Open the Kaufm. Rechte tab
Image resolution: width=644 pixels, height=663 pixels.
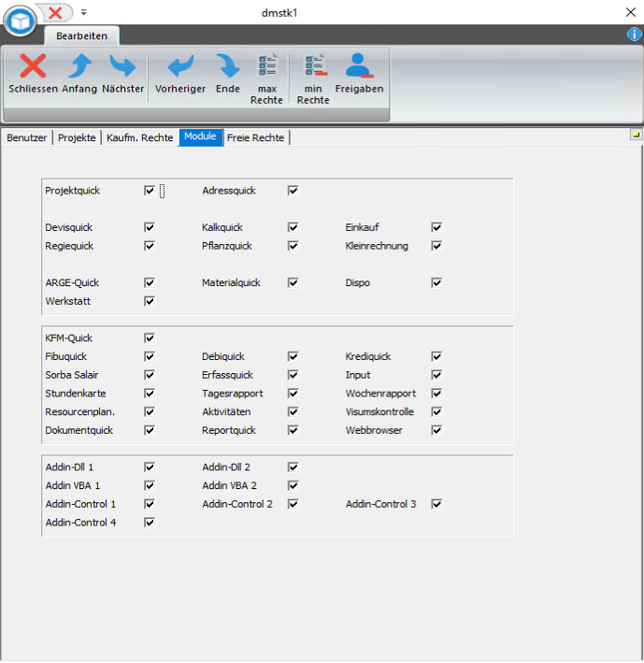pyautogui.click(x=140, y=137)
